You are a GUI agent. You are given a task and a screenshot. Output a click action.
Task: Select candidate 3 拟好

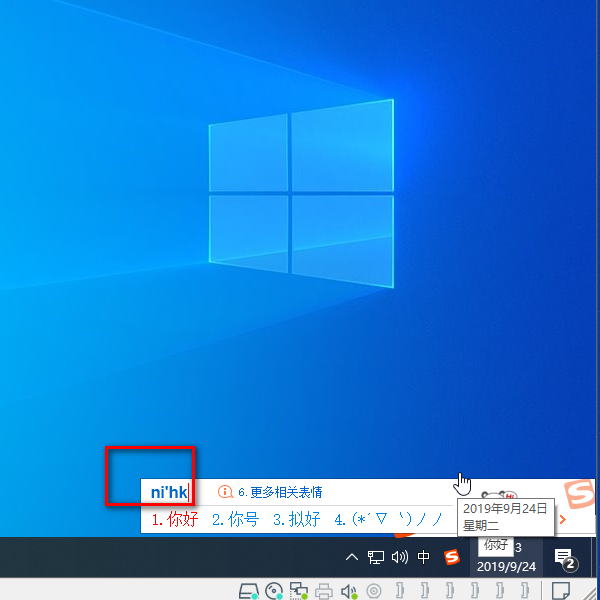click(x=296, y=519)
